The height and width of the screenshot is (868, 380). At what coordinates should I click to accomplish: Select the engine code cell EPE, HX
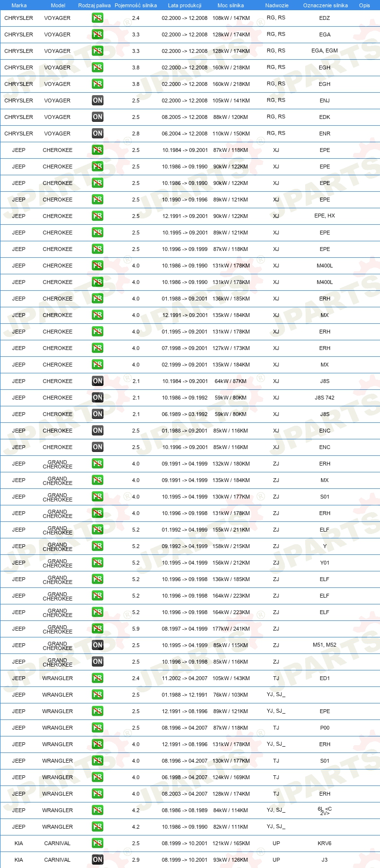coord(325,216)
